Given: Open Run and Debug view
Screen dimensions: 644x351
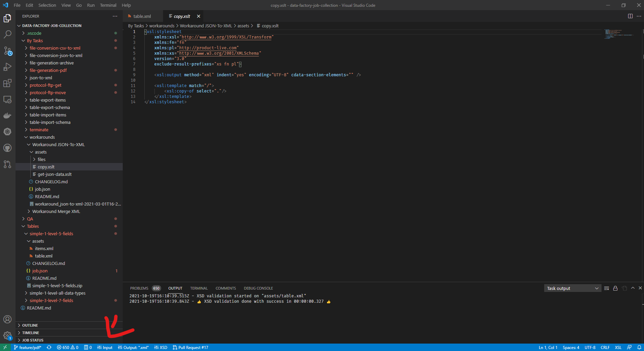Looking at the screenshot, I should [7, 67].
